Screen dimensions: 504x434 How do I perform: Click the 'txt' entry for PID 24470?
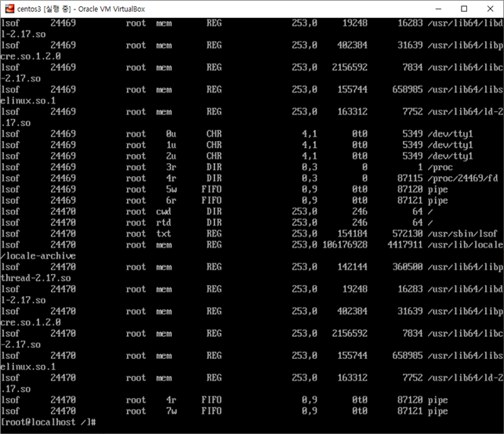164,233
